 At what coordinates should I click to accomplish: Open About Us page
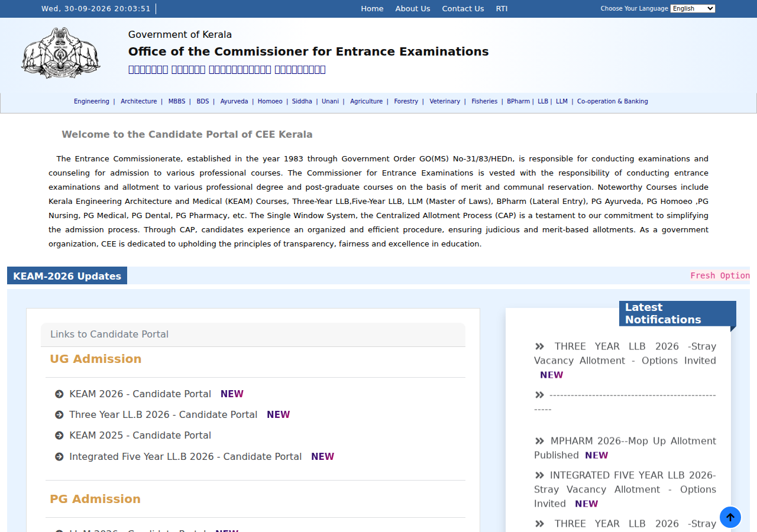tap(413, 9)
